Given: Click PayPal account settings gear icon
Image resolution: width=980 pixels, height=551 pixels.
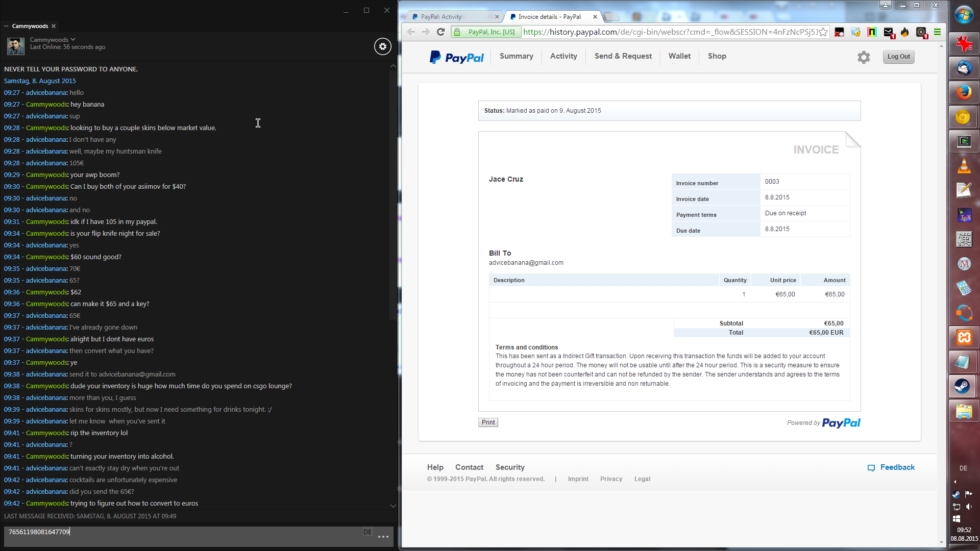Looking at the screenshot, I should pyautogui.click(x=864, y=57).
